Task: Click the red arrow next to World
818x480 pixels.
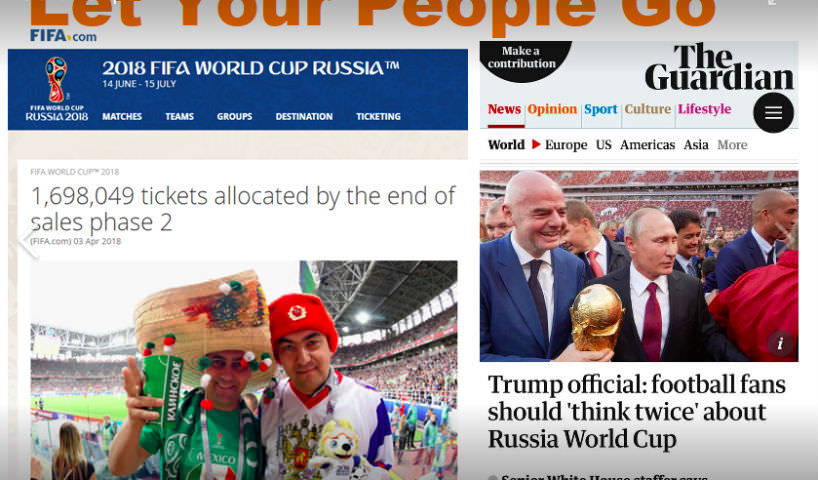Action: coord(536,145)
